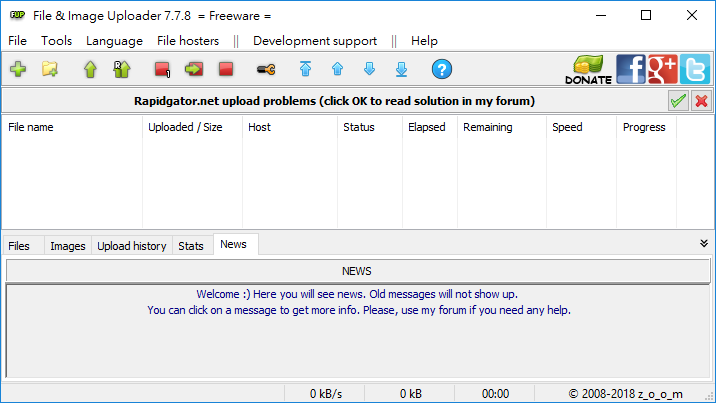Image resolution: width=716 pixels, height=403 pixels.
Task: Click the Speed column header
Action: click(581, 127)
